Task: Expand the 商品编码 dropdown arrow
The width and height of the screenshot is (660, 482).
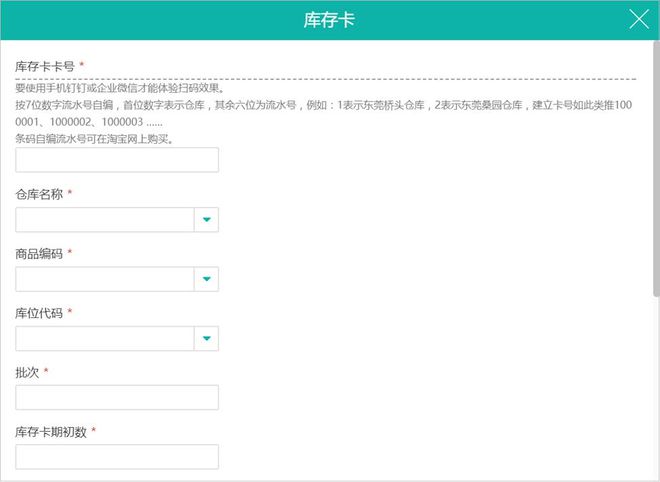Action: (x=206, y=279)
